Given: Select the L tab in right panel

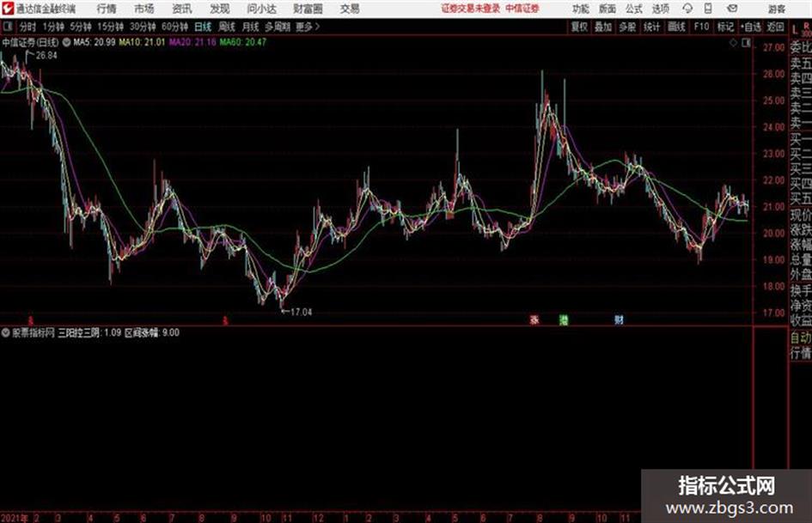Looking at the screenshot, I should click(795, 30).
